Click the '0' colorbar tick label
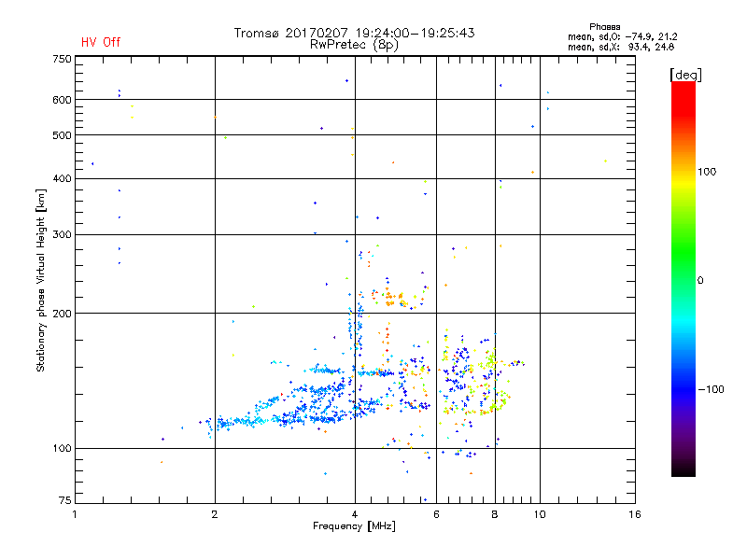The width and height of the screenshot is (747, 560). pos(699,281)
